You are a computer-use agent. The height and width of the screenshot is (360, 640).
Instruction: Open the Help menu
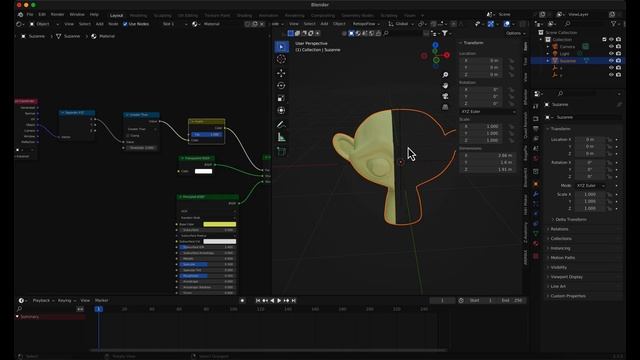click(x=94, y=14)
